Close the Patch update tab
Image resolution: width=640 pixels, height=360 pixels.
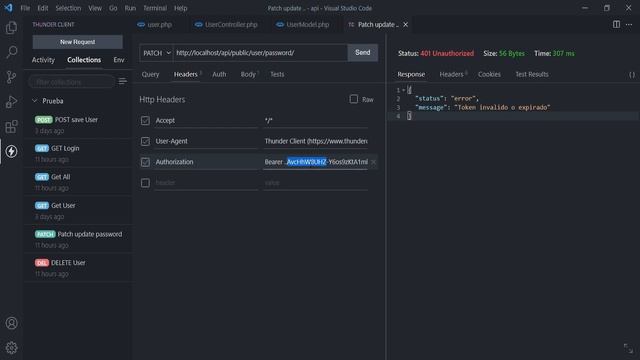tap(405, 24)
